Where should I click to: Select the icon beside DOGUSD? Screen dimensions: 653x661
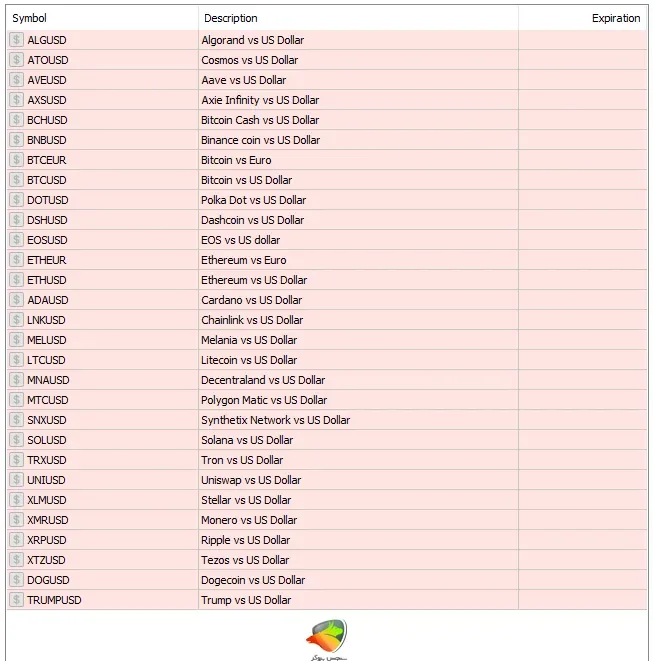16,580
